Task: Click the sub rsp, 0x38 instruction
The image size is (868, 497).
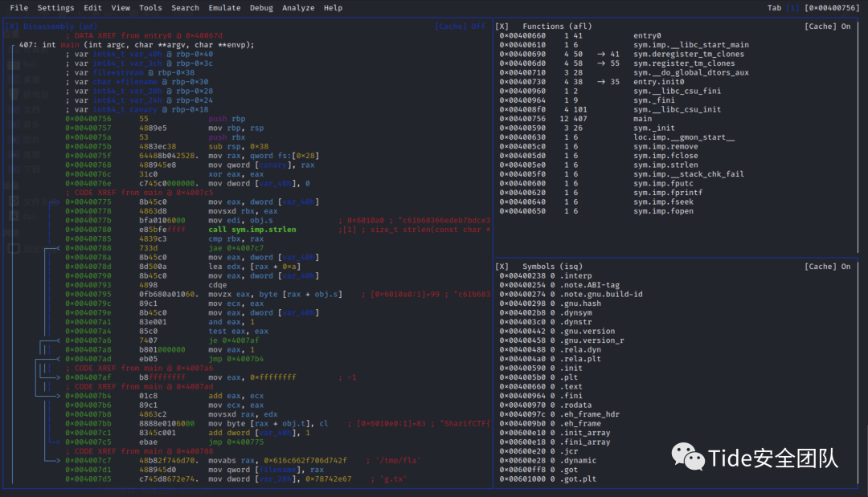Action: (238, 146)
